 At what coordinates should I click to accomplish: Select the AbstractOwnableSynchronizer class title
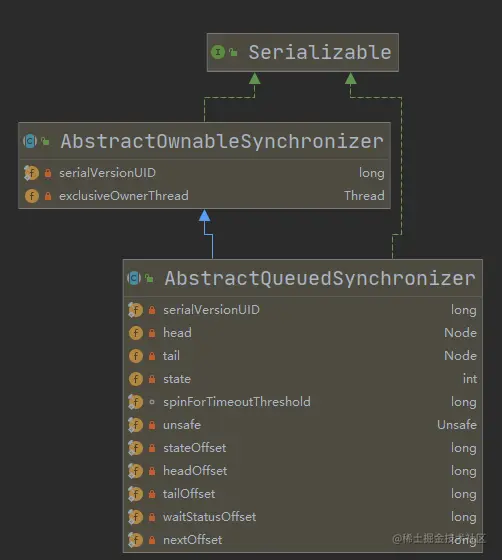click(222, 141)
